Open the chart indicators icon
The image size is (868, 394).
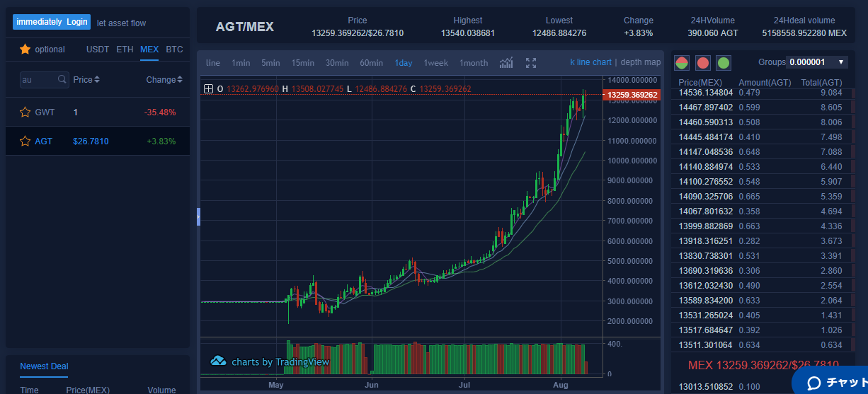point(506,63)
